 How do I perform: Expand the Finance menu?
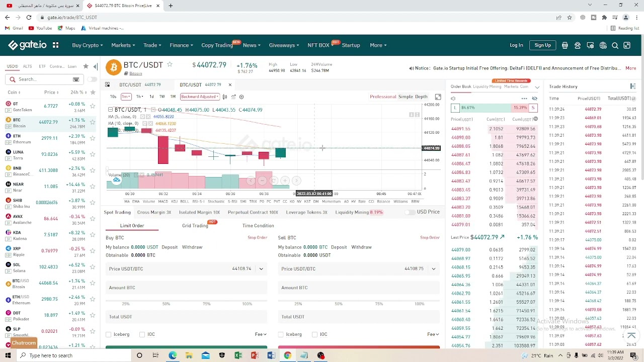(x=181, y=45)
